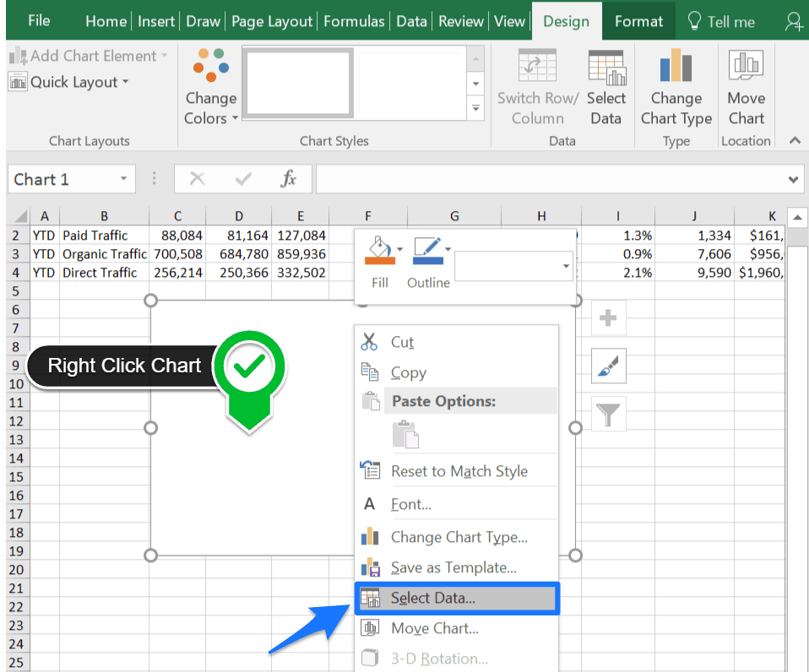This screenshot has height=672, width=809.
Task: Click the Switch Row/Column icon
Action: tap(537, 65)
